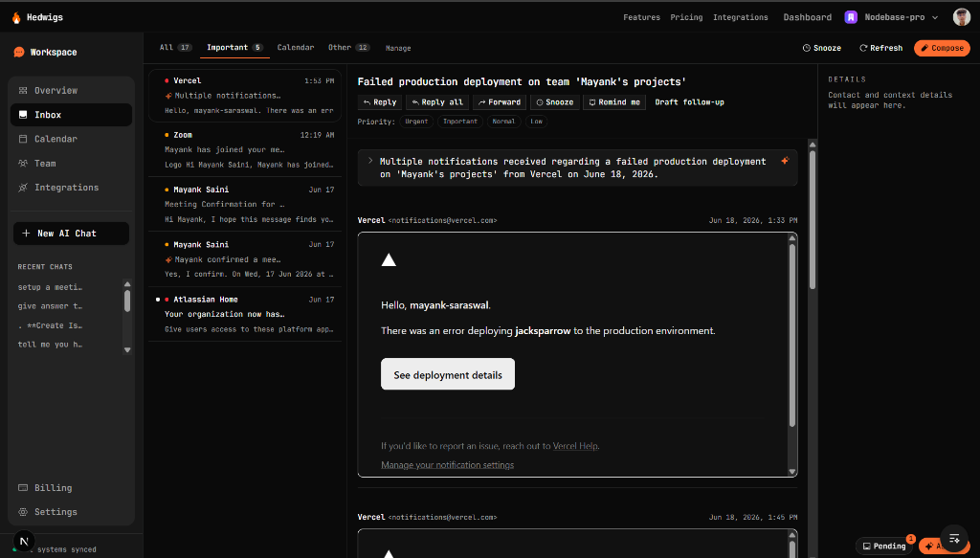Viewport: 980px width, 558px height.
Task: Set priority to Low
Action: coord(536,122)
